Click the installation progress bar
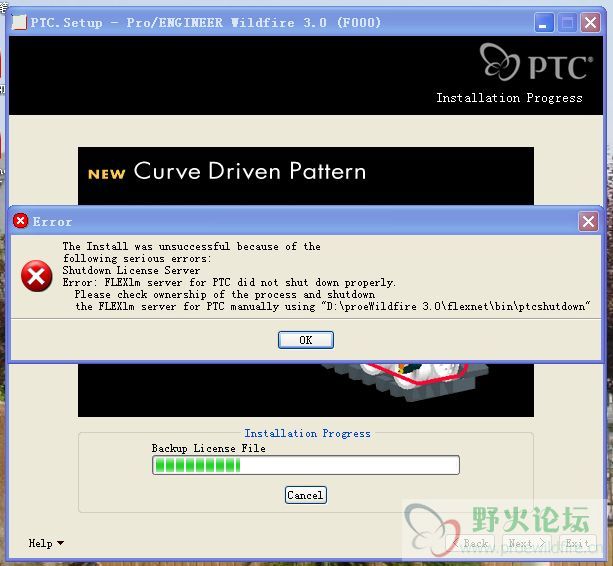The image size is (613, 566). tap(306, 465)
